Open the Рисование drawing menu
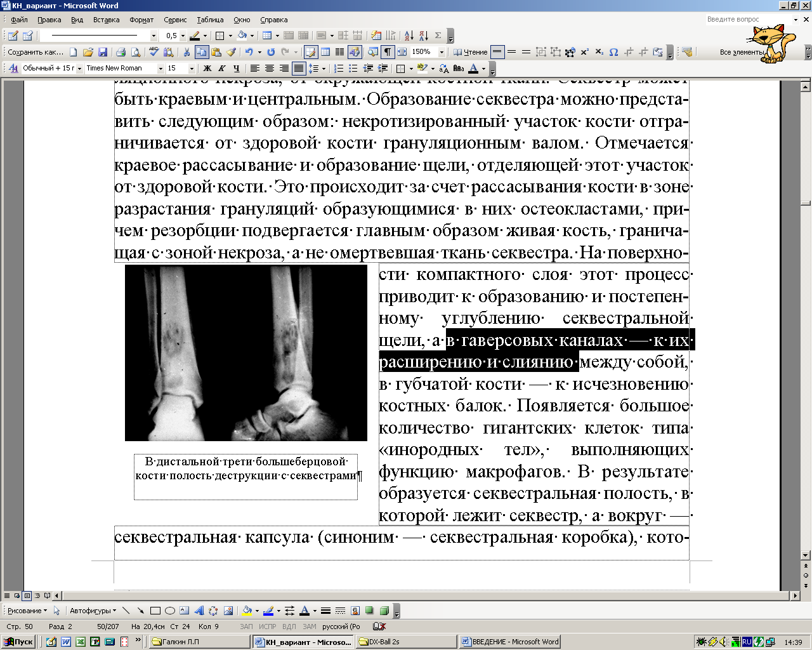Image resolution: width=812 pixels, height=650 pixels. [x=27, y=611]
